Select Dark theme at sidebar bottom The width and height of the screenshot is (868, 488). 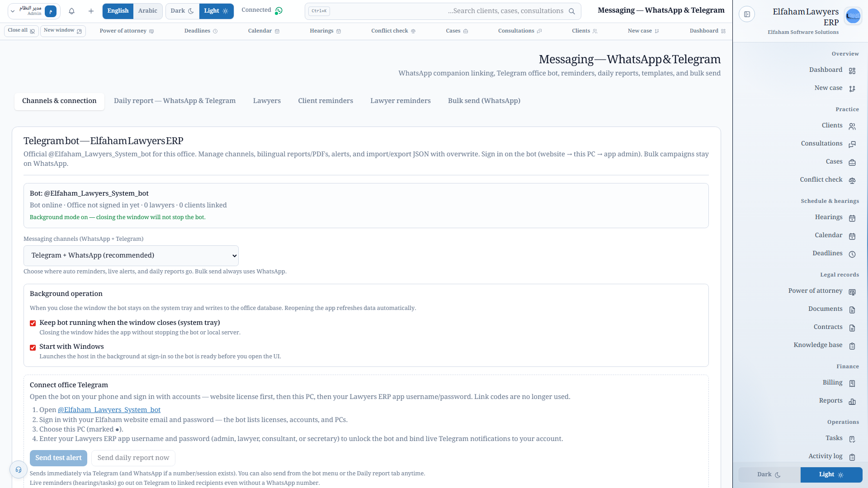tap(769, 474)
